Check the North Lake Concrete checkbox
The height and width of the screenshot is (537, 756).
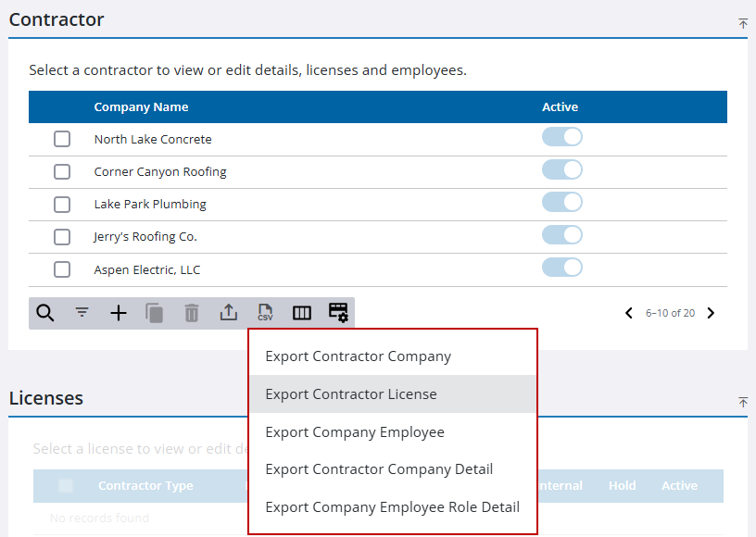pyautogui.click(x=62, y=139)
